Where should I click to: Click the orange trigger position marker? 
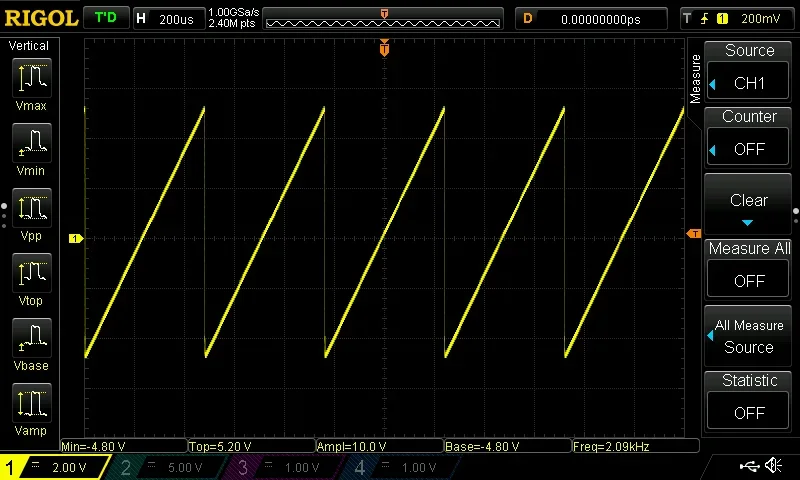[x=384, y=48]
